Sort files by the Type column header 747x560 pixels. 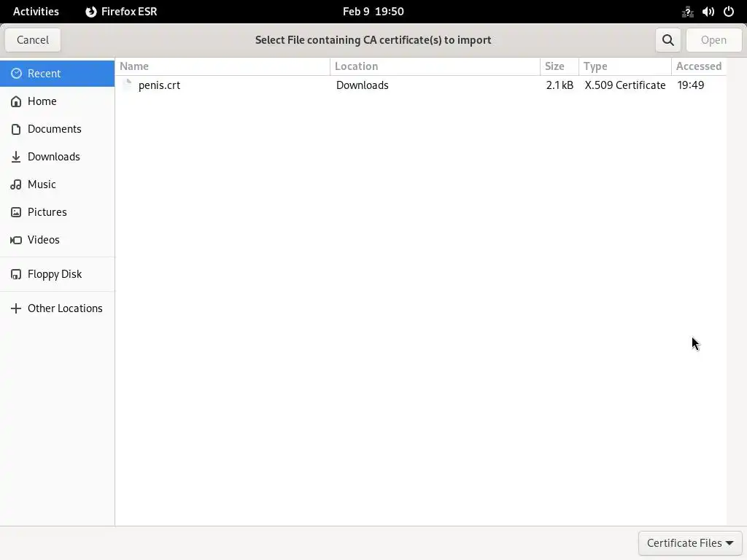625,66
